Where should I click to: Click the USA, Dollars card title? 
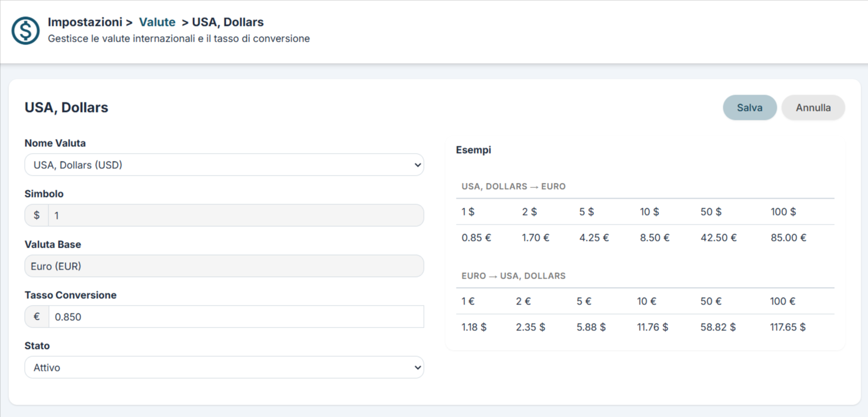(x=66, y=107)
